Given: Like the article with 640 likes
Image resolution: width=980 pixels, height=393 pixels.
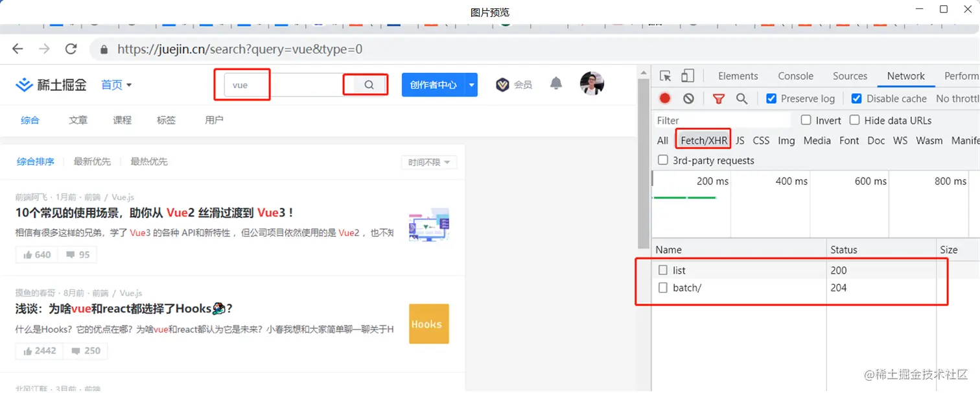Looking at the screenshot, I should click(37, 255).
